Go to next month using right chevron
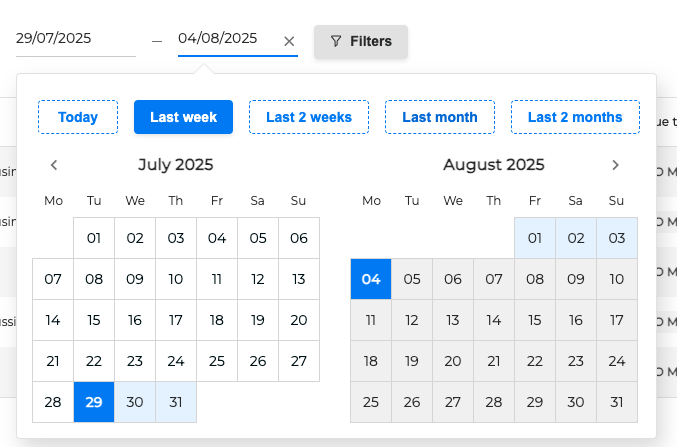 click(x=615, y=165)
